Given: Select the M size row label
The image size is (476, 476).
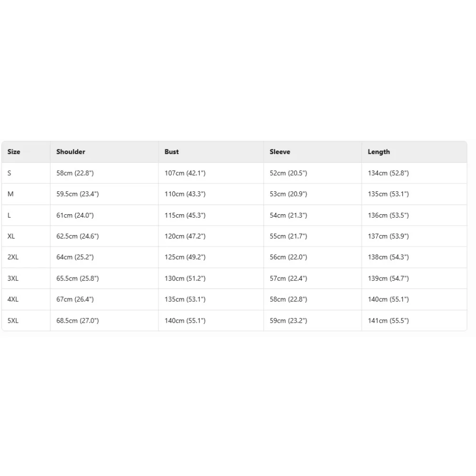Looking at the screenshot, I should (10, 194).
